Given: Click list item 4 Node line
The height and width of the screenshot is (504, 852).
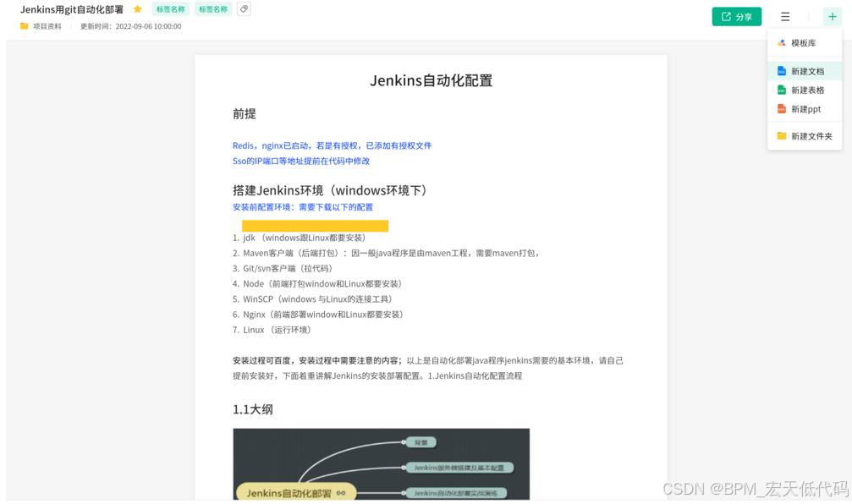Looking at the screenshot, I should click(319, 283).
